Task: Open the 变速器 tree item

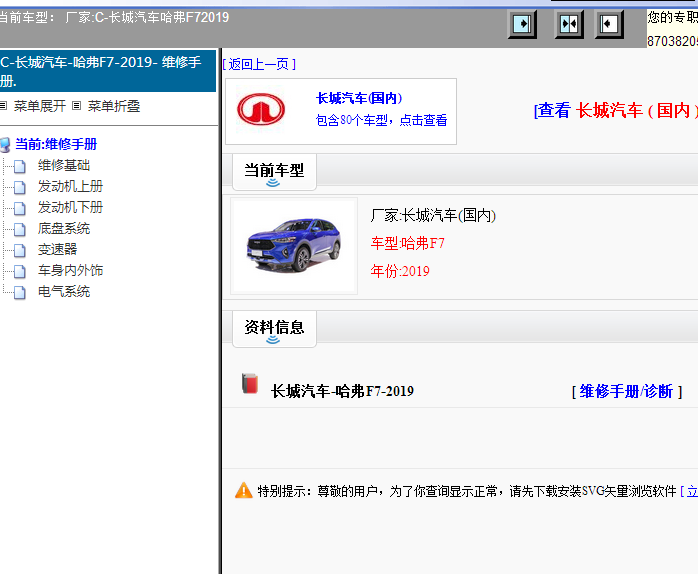Action: [57, 250]
